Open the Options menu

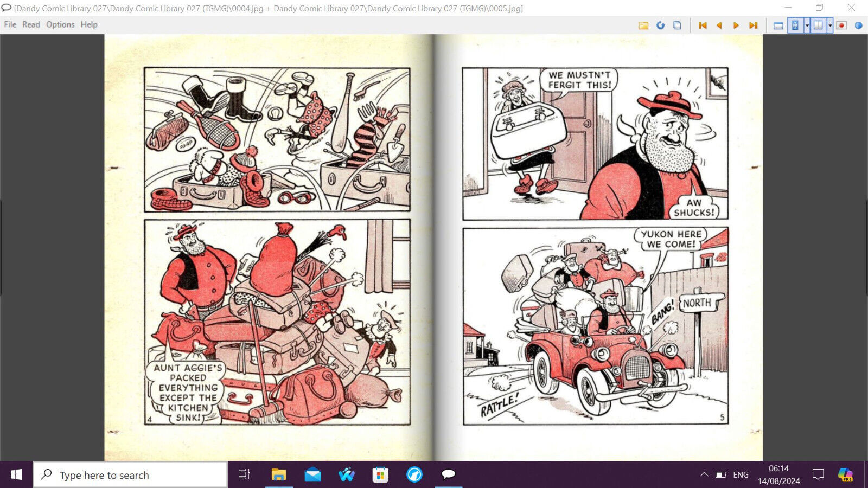[x=60, y=24]
